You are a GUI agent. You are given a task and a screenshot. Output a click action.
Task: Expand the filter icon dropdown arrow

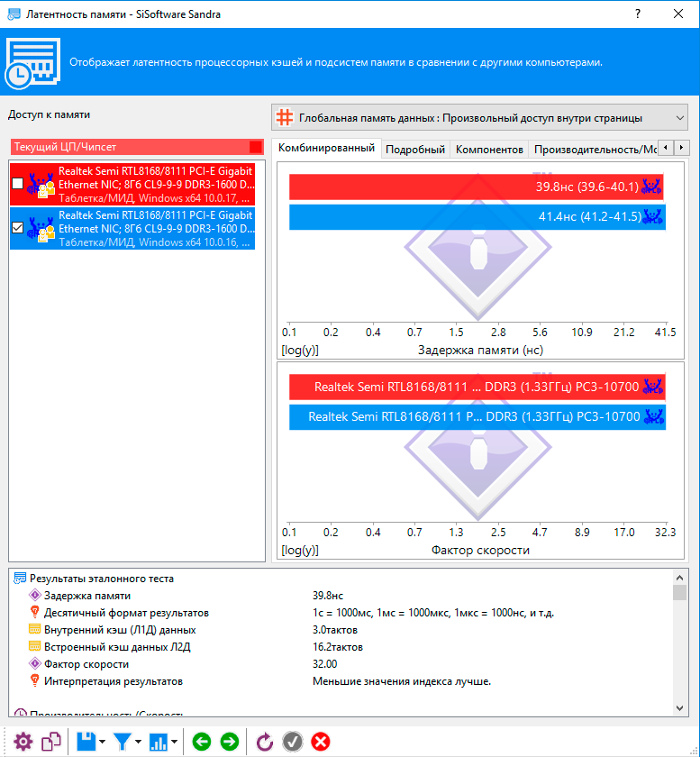pos(138,742)
